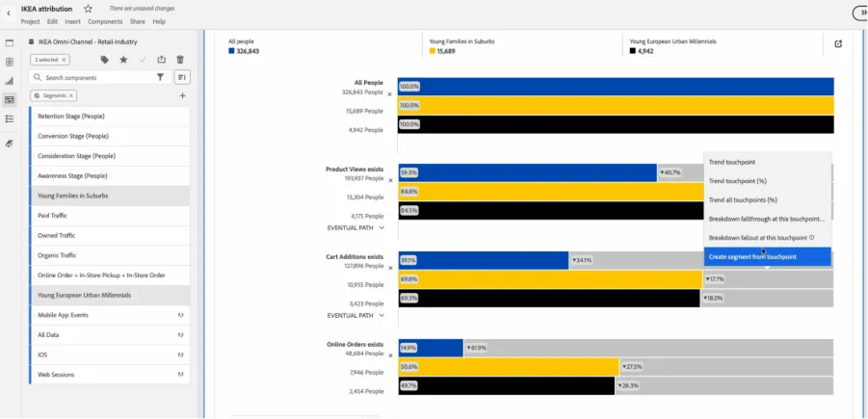This screenshot has width=868, height=419.
Task: Open the Share menu
Action: 138,21
